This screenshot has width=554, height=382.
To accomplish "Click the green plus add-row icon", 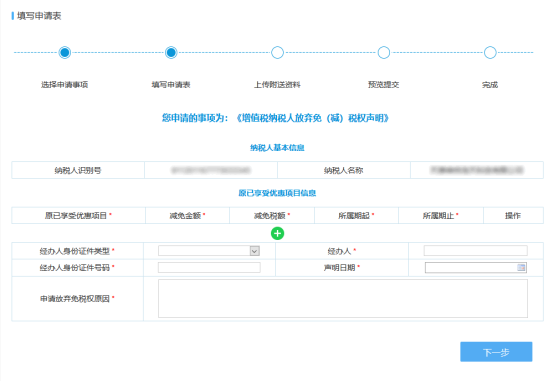I will coord(277,233).
